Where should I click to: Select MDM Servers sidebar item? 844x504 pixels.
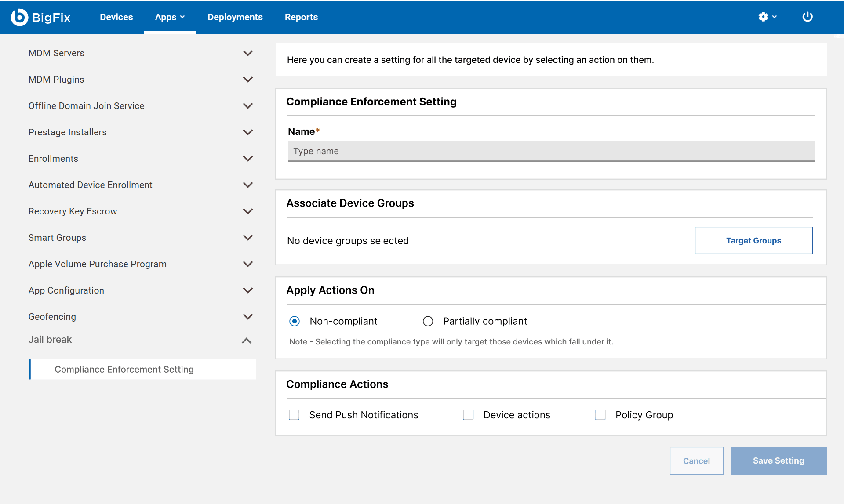click(x=56, y=53)
